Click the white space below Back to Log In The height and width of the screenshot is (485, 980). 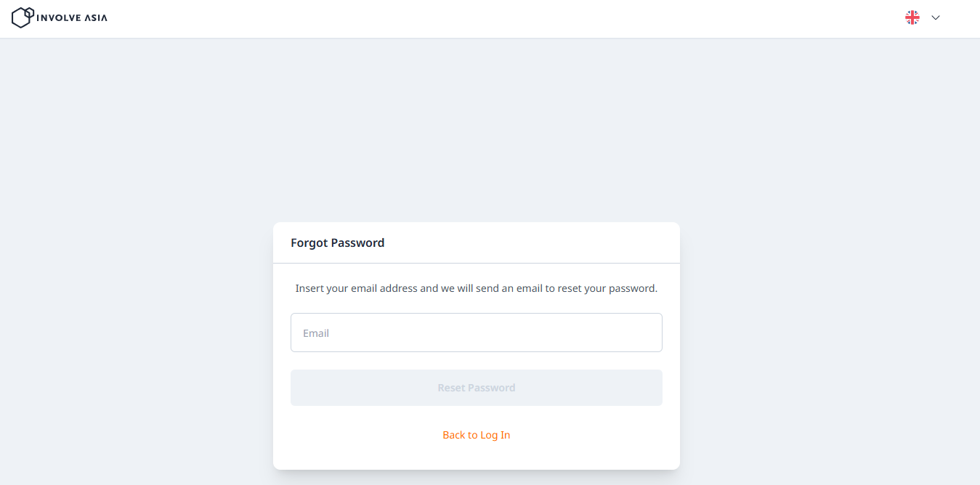point(476,456)
